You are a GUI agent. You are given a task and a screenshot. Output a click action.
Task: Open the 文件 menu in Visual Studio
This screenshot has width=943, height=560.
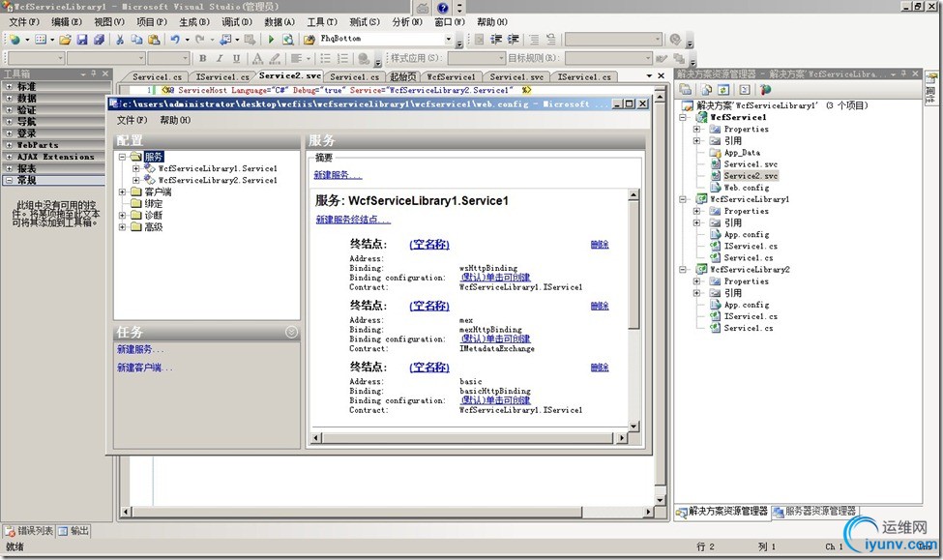(24, 21)
